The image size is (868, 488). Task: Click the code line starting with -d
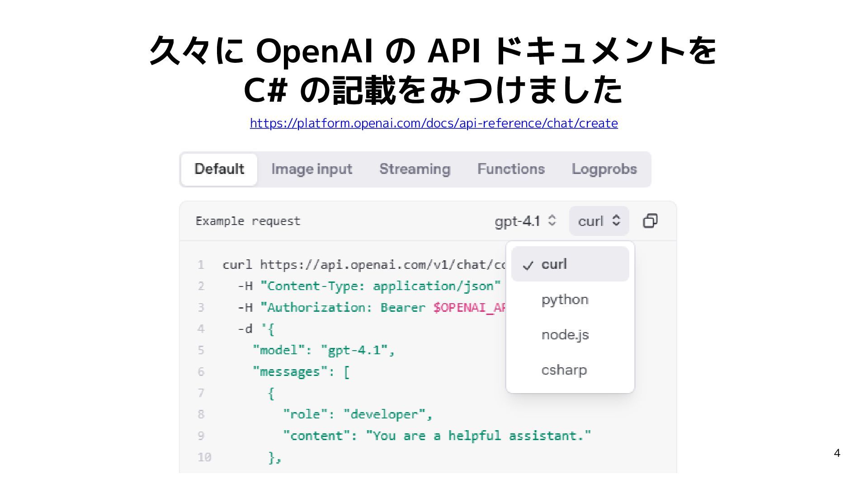click(x=256, y=329)
